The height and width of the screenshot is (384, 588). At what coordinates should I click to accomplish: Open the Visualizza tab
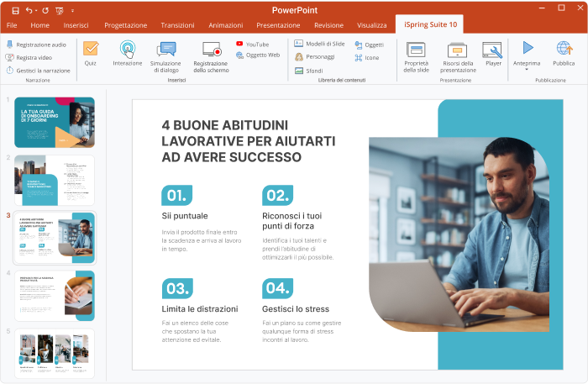[371, 25]
